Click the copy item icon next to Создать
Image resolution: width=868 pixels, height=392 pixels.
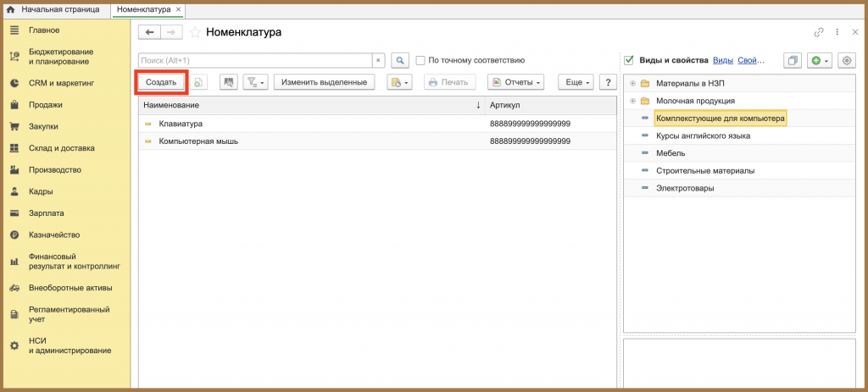pos(198,82)
